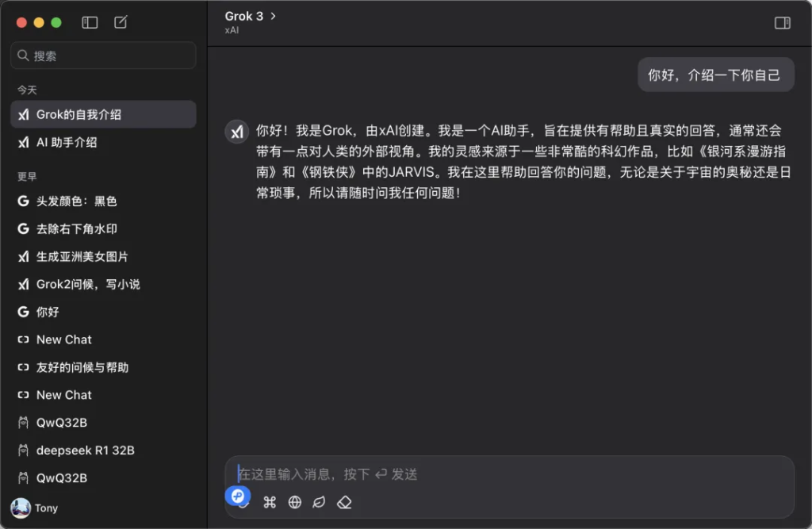812x529 pixels.
Task: Open the first New Chat above 友好的问候与帮助
Action: [103, 340]
